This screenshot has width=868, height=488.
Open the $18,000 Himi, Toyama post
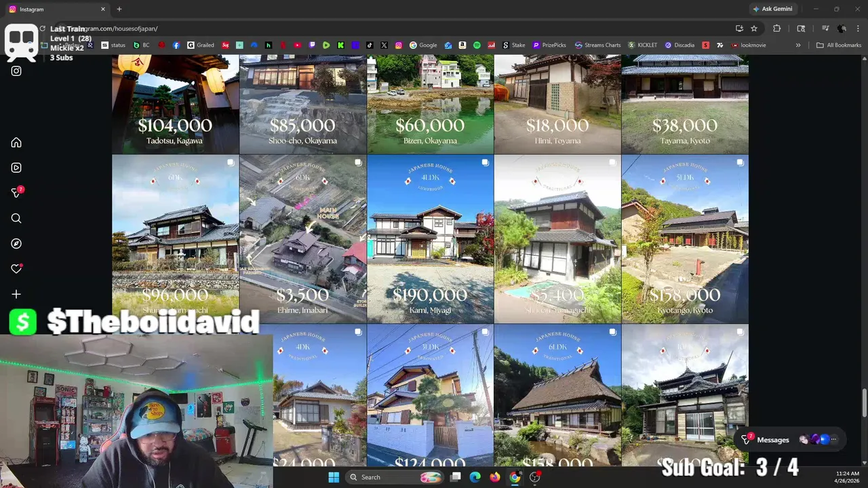coord(557,104)
